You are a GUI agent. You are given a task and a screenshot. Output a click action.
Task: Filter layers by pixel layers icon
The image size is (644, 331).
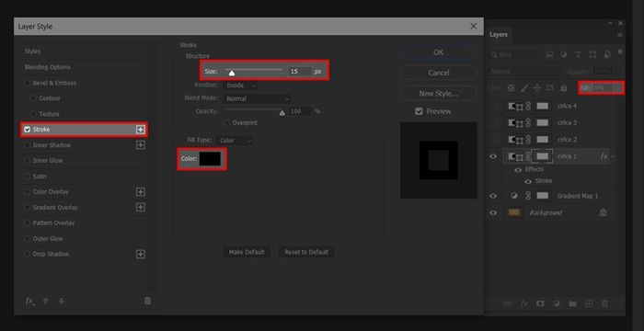(549, 54)
